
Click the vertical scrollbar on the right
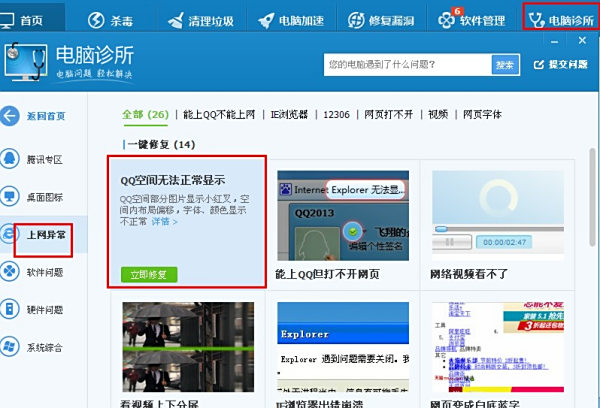(593, 197)
